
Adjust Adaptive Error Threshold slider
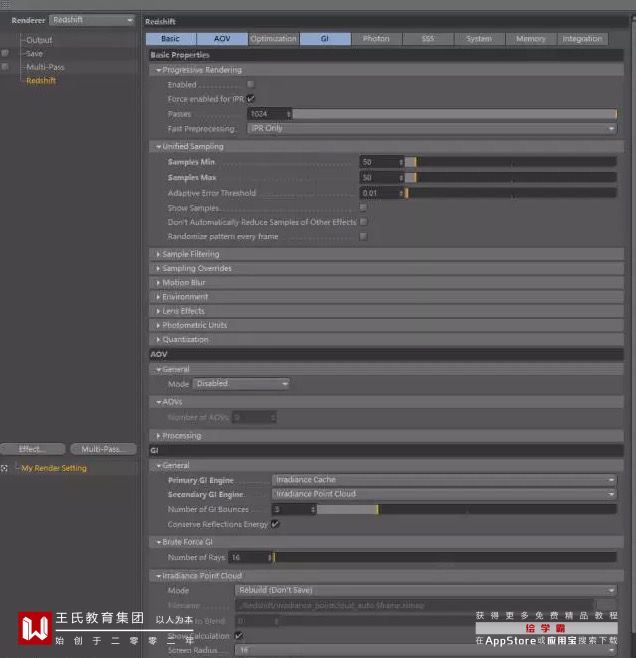click(511, 193)
